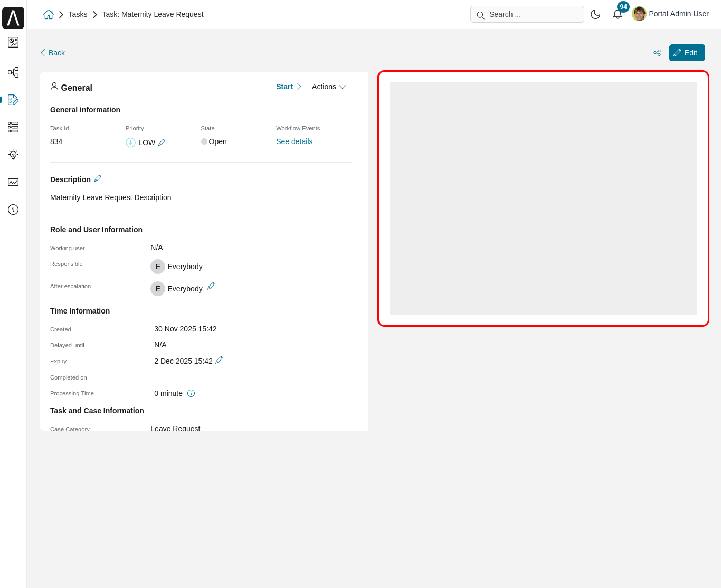
Task: Select the Tasks breadcrumb item
Action: (x=78, y=14)
